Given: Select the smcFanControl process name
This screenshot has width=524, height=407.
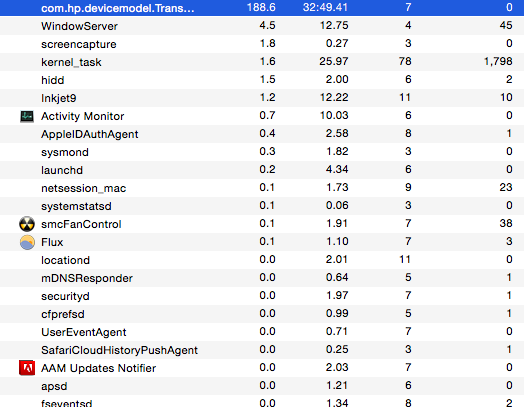Looking at the screenshot, I should 81,224.
